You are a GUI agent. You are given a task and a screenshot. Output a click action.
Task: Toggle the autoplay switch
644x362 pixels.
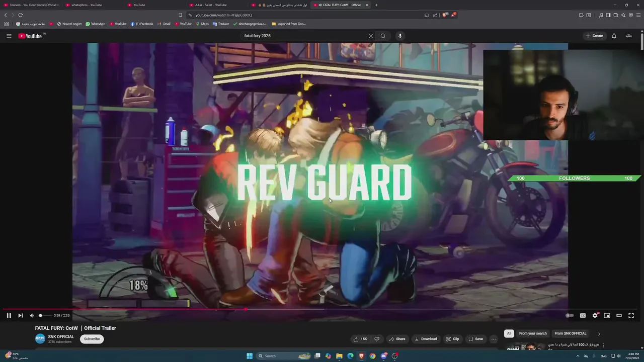click(x=570, y=315)
